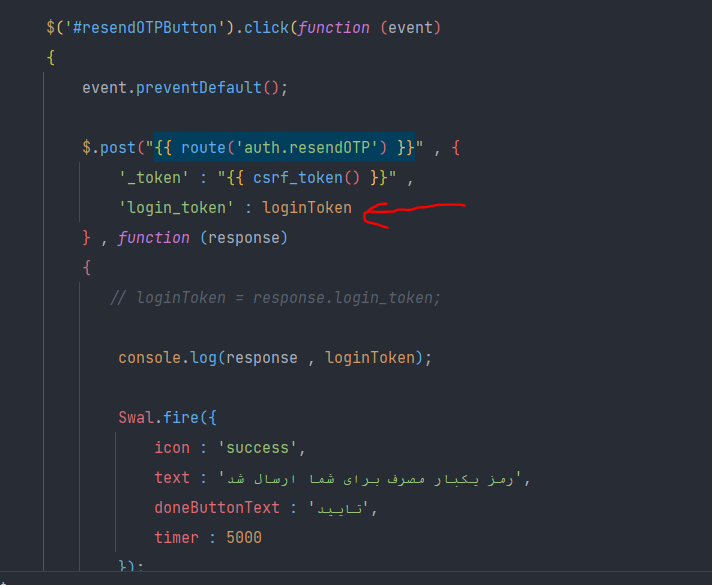Screen dimensions: 712x585
Task: Click the hand-drawn red arrow annotation
Action: [414, 215]
